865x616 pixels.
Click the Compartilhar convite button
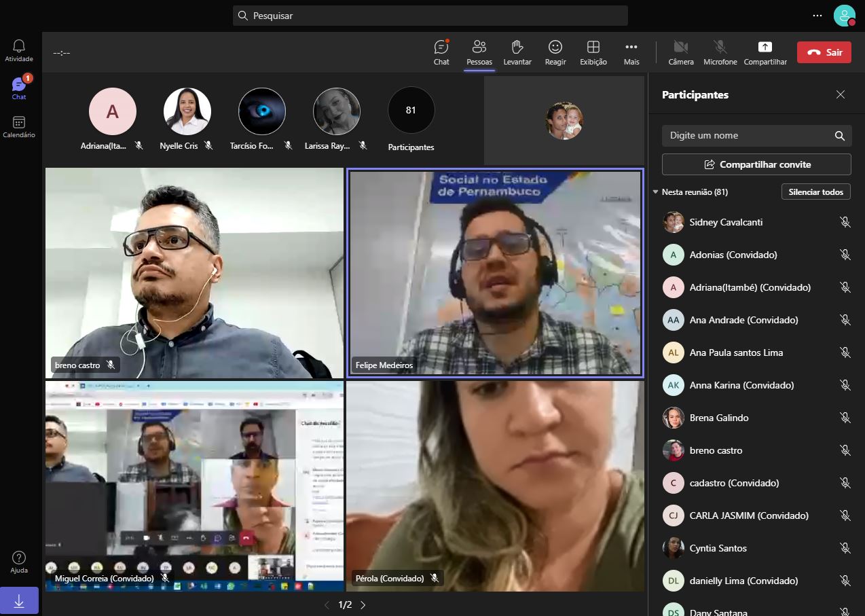(x=756, y=164)
